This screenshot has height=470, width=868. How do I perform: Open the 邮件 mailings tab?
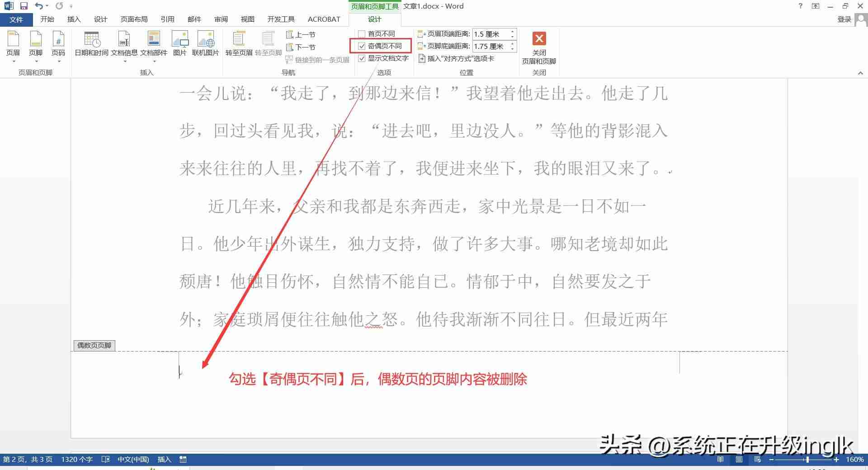[194, 19]
